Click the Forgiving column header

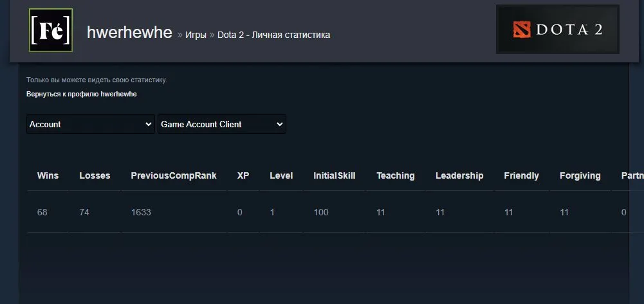pyautogui.click(x=580, y=175)
